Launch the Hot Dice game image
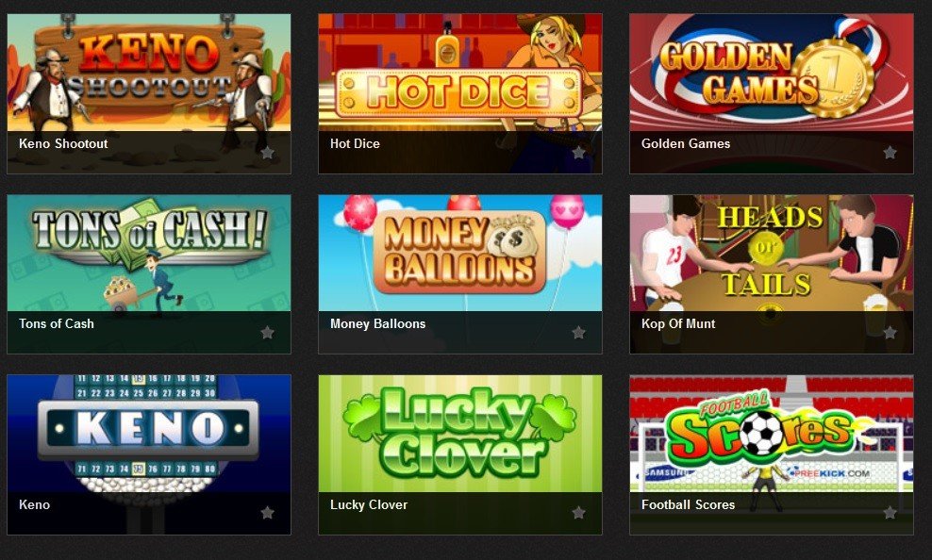Image resolution: width=932 pixels, height=560 pixels. [x=460, y=73]
